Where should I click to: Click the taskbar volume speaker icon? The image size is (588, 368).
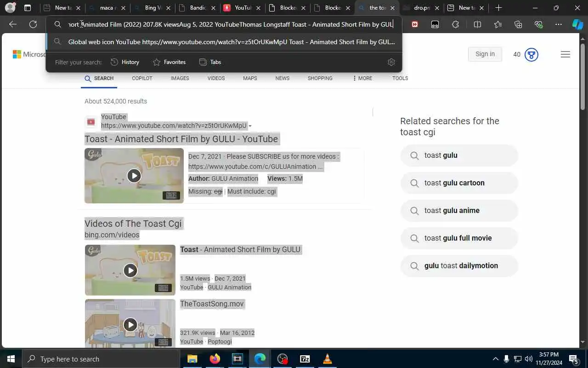(x=528, y=359)
